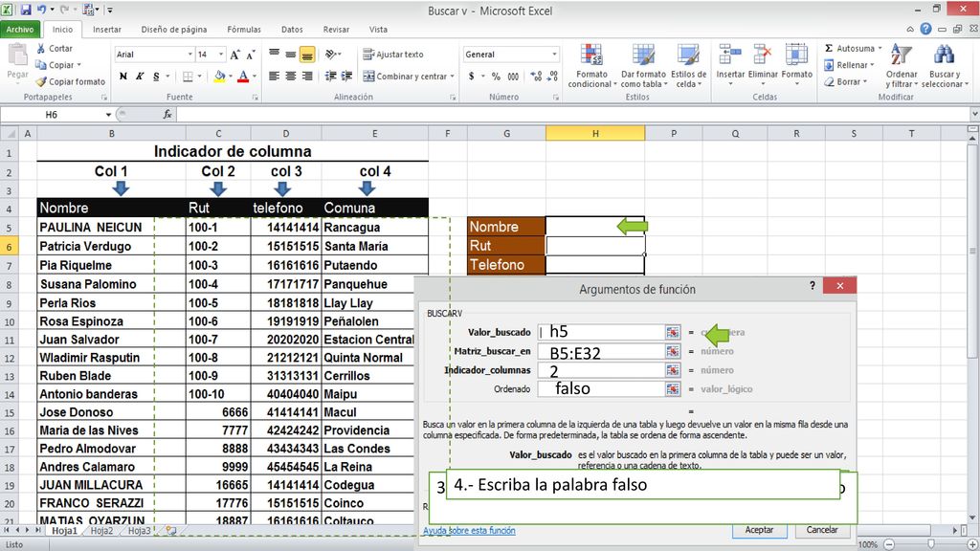Open Dar formato como tabla
This screenshot has width=980, height=551.
(643, 66)
